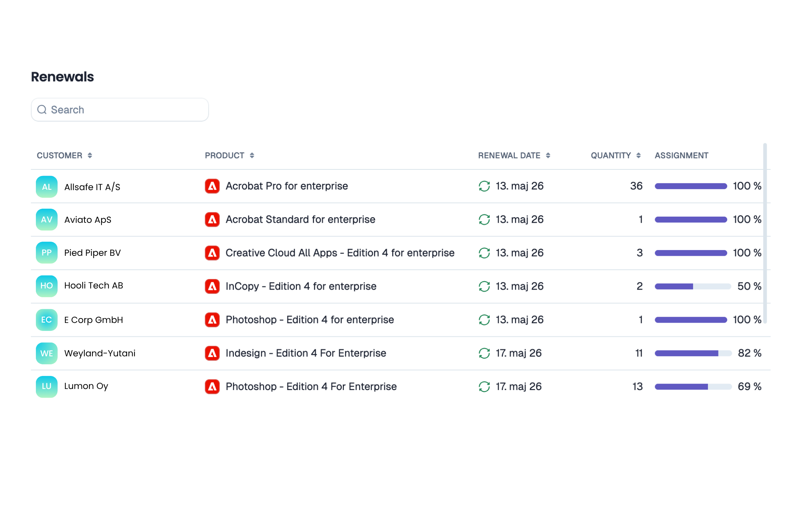The height and width of the screenshot is (508, 812).
Task: Select Photoshop - Edition 4 For Enterprise, Lumon
Action: click(x=311, y=386)
